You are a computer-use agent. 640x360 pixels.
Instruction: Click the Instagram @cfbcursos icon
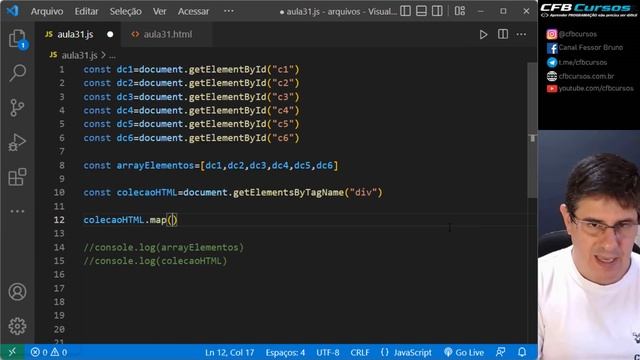point(552,34)
